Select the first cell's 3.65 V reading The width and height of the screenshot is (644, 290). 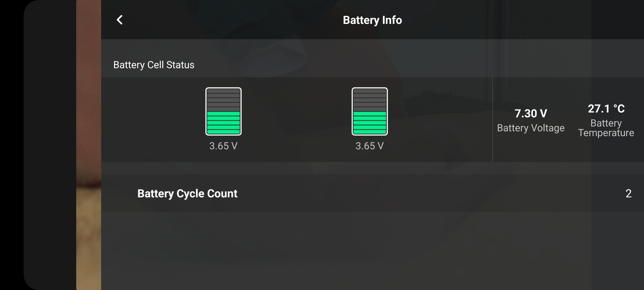(x=223, y=146)
